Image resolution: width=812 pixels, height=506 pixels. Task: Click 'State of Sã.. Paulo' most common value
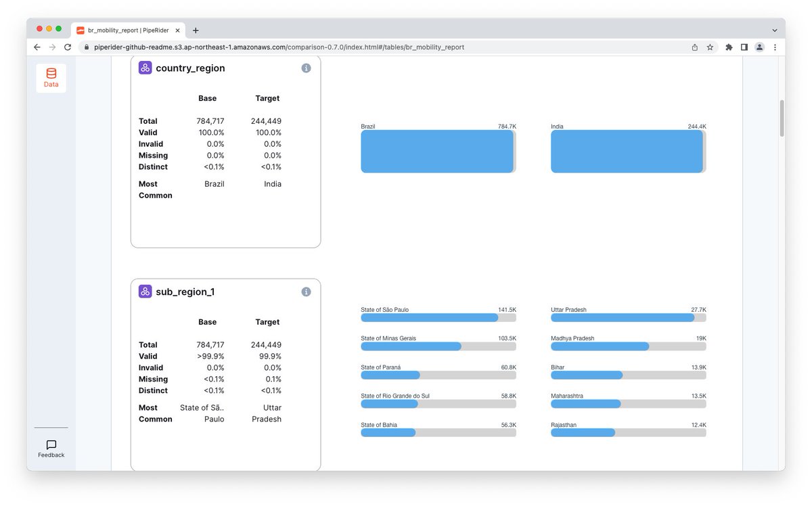[202, 413]
